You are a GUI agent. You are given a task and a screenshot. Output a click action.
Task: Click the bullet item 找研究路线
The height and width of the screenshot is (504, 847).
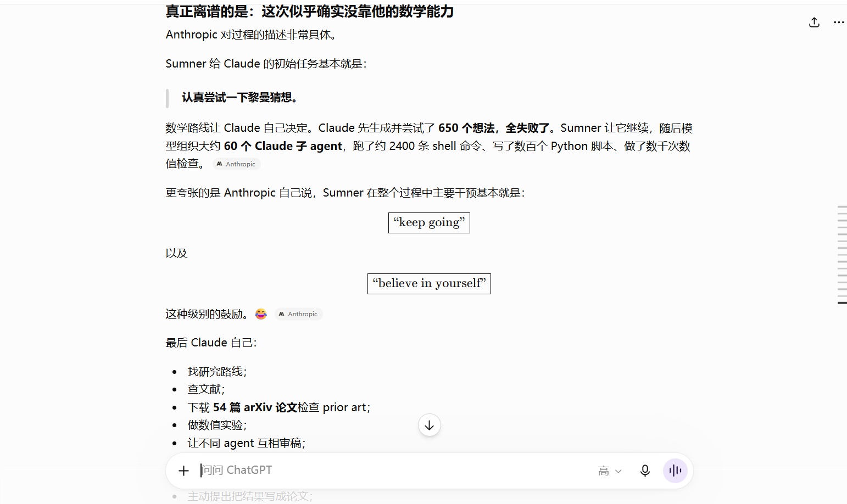pyautogui.click(x=217, y=372)
